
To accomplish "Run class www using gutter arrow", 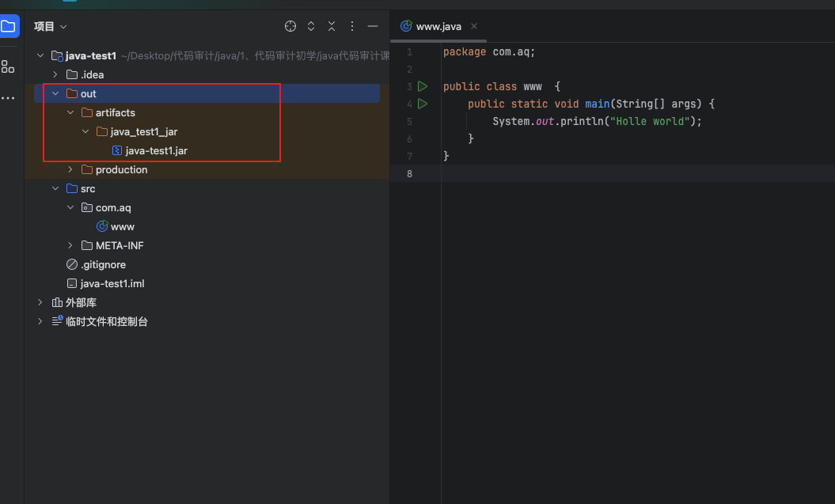I will pos(423,86).
